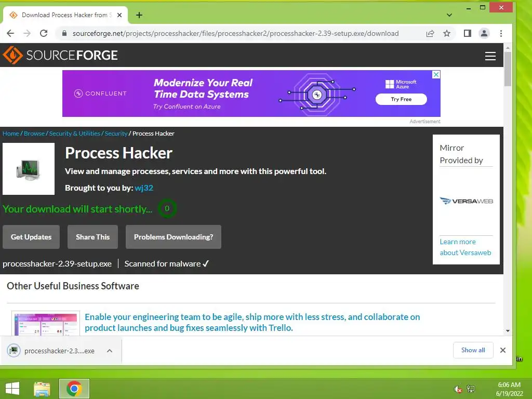Open the Trello engineering team link
Image resolution: width=532 pixels, height=399 pixels.
(x=252, y=322)
